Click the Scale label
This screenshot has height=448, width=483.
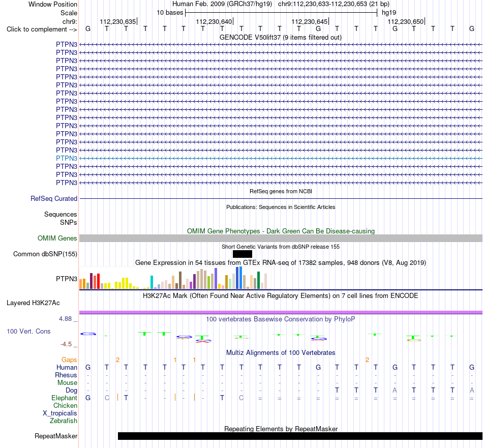tap(69, 13)
